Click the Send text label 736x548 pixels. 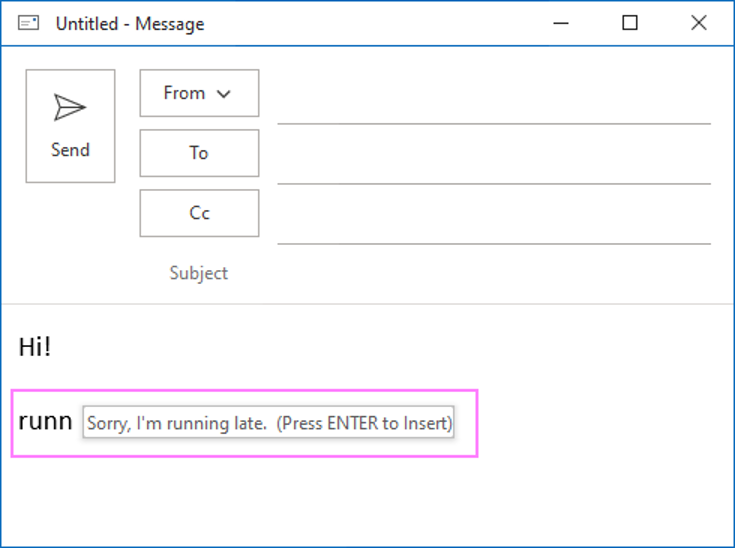[x=70, y=150]
